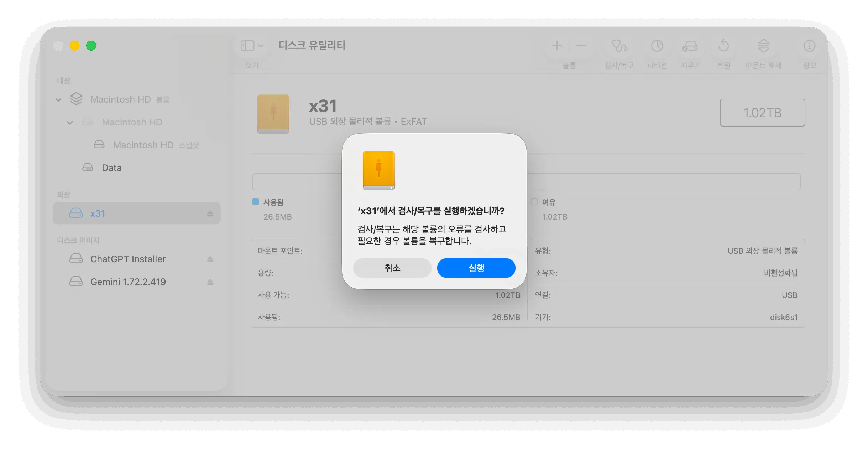Click the 검사/복구 stethoscope icon

pos(619,46)
